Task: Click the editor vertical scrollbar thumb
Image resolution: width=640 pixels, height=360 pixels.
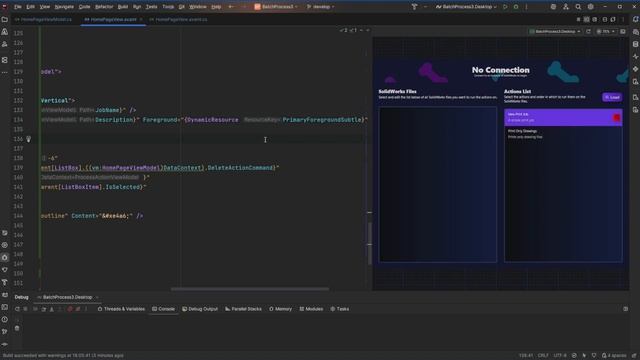Action: (x=369, y=243)
